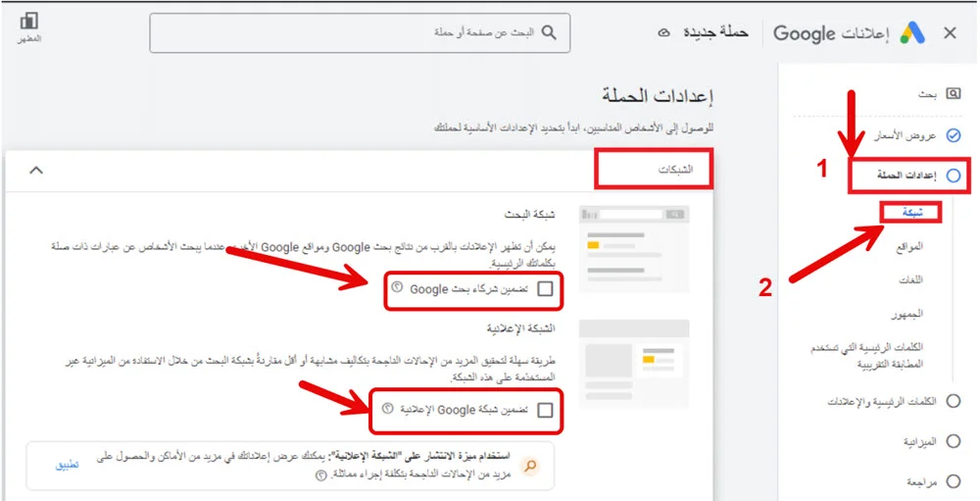Select the مراجعة step circle
This screenshot has width=980, height=501.
954,481
